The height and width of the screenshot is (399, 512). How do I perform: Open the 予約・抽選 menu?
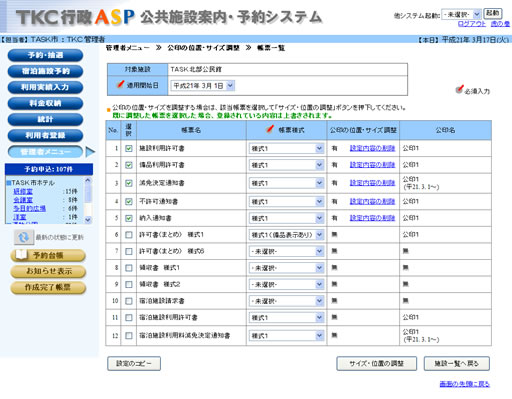click(x=45, y=55)
